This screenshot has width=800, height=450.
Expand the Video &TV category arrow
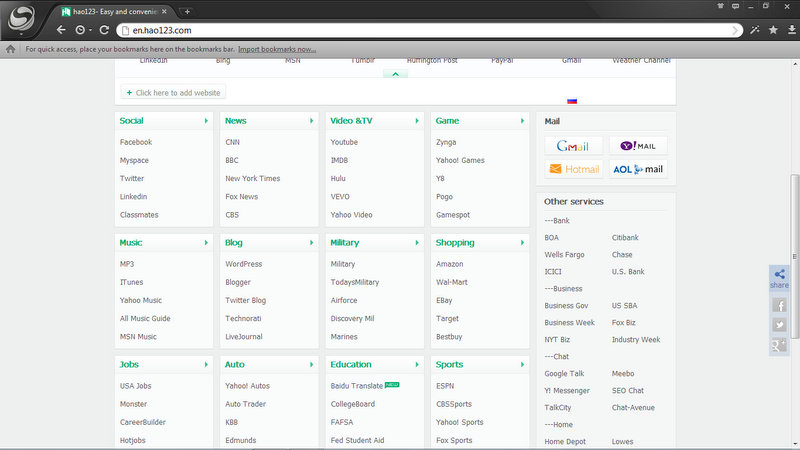[x=417, y=121]
